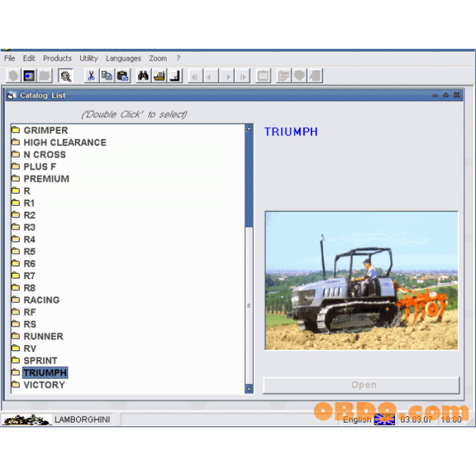
Task: Select the RUNNER catalog folder
Action: [37, 336]
